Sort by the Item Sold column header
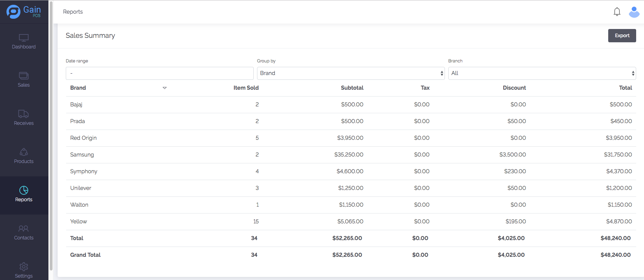The width and height of the screenshot is (644, 280). [x=246, y=88]
